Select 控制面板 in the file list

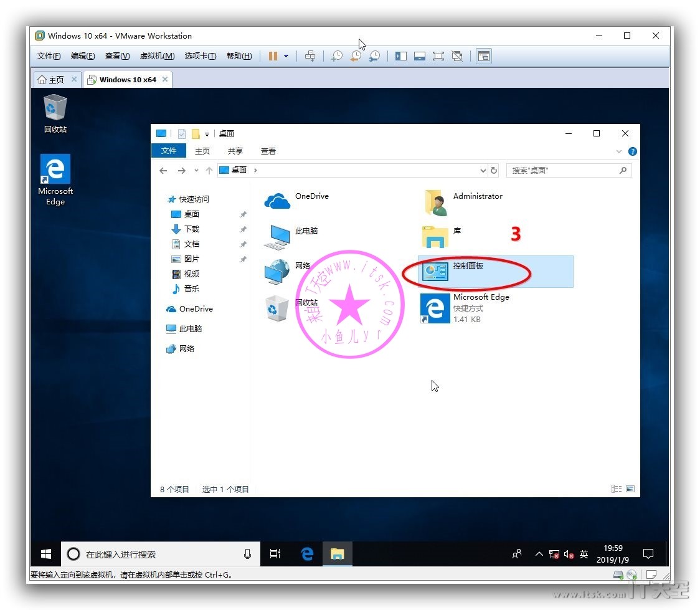tap(496, 272)
